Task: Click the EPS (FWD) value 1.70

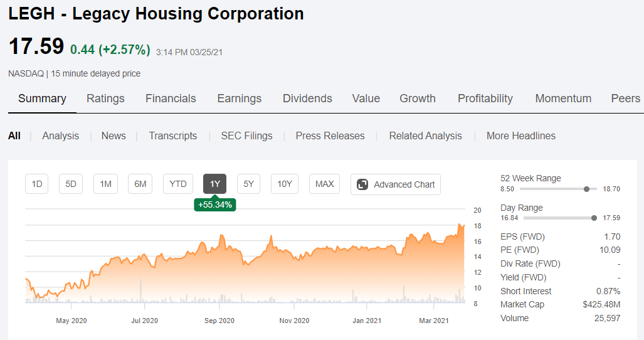Action: pos(612,236)
